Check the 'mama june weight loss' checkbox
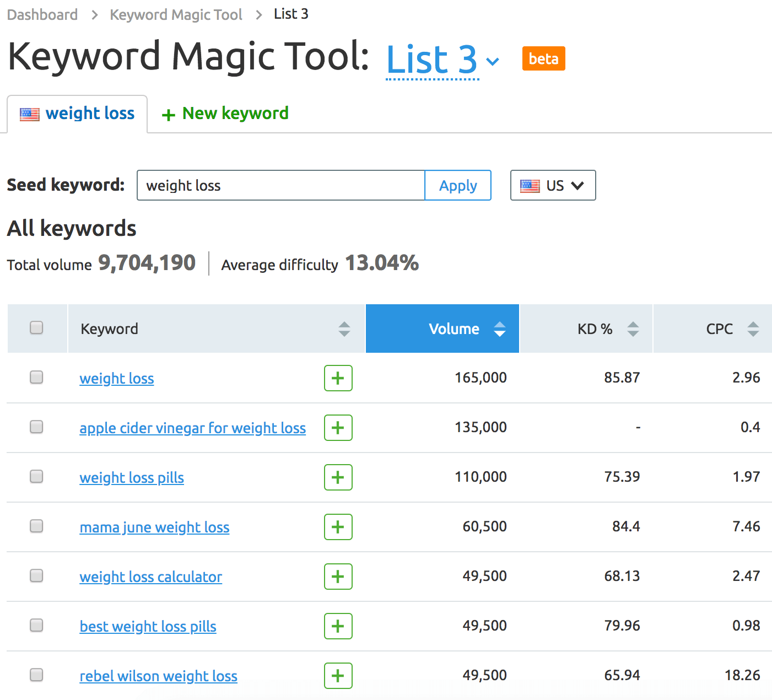Screen dimensions: 772x700 point(36,526)
